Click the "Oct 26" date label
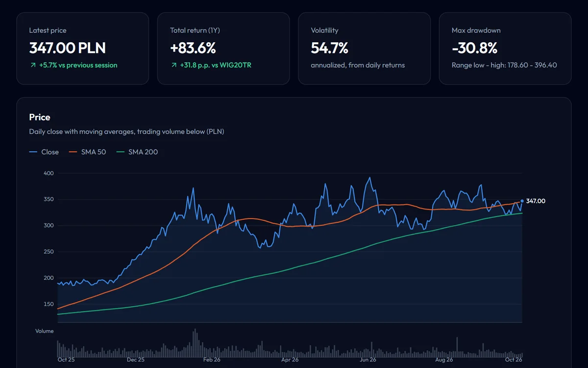This screenshot has height=368, width=588. pos(514,360)
